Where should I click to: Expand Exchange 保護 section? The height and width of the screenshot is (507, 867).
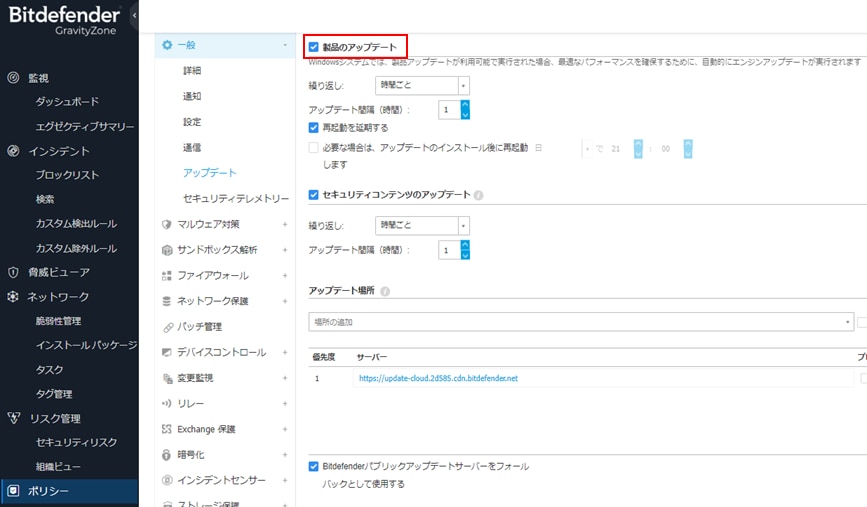point(285,429)
